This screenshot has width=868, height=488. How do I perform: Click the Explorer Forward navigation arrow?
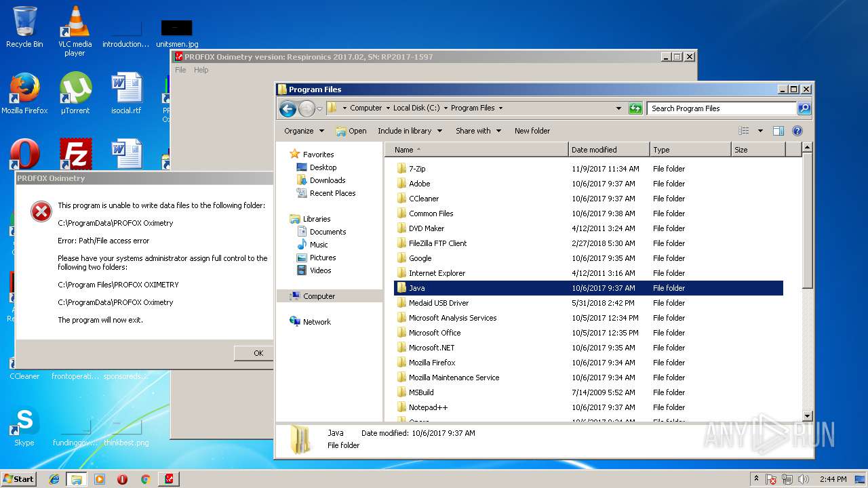[x=307, y=108]
